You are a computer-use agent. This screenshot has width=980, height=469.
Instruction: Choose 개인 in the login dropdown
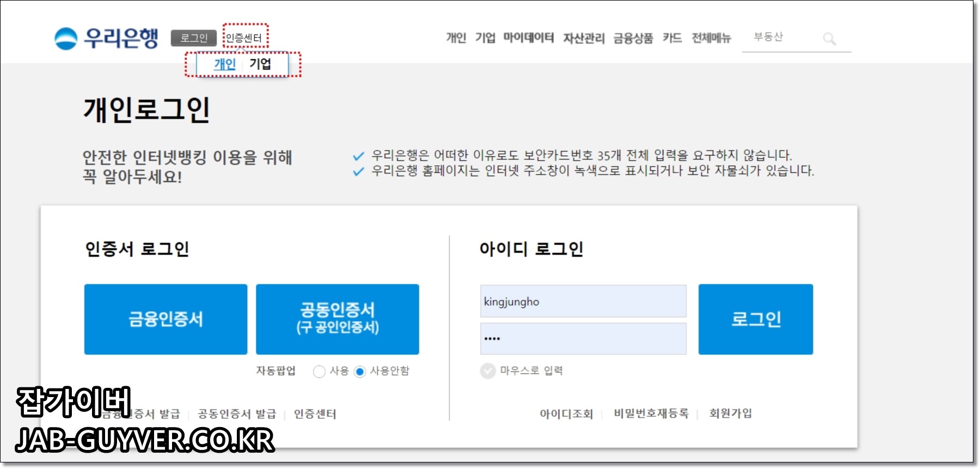225,64
